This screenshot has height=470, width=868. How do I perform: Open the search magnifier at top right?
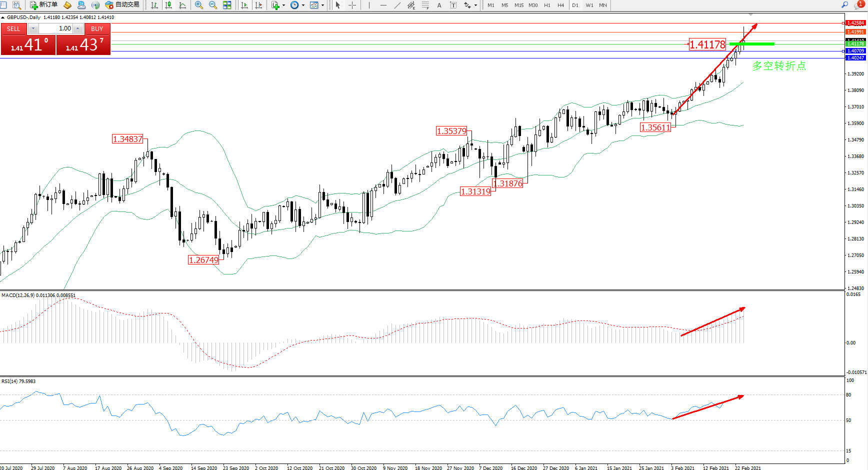coord(845,5)
